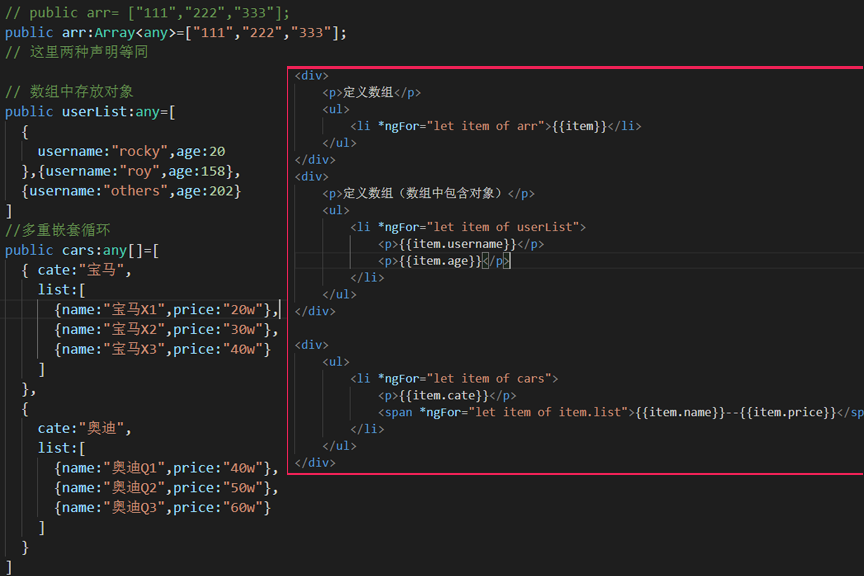Click the commented line // public arr= ["111","222","333"];
The width and height of the screenshot is (864, 576).
point(147,12)
